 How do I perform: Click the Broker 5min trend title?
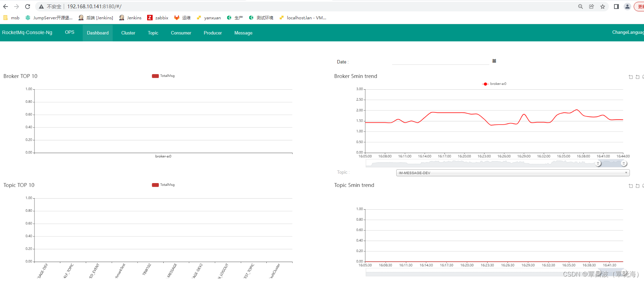[356, 76]
